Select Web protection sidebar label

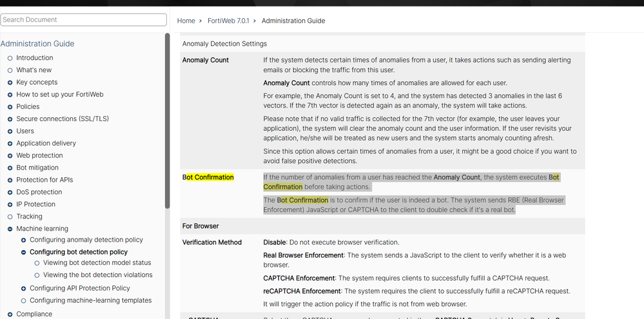click(39, 155)
